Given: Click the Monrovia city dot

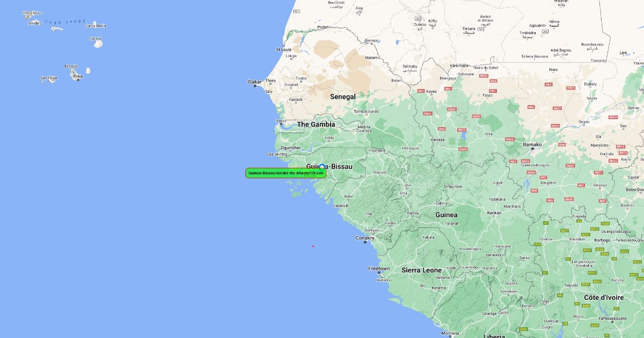Looking at the screenshot, I should click(x=450, y=337).
